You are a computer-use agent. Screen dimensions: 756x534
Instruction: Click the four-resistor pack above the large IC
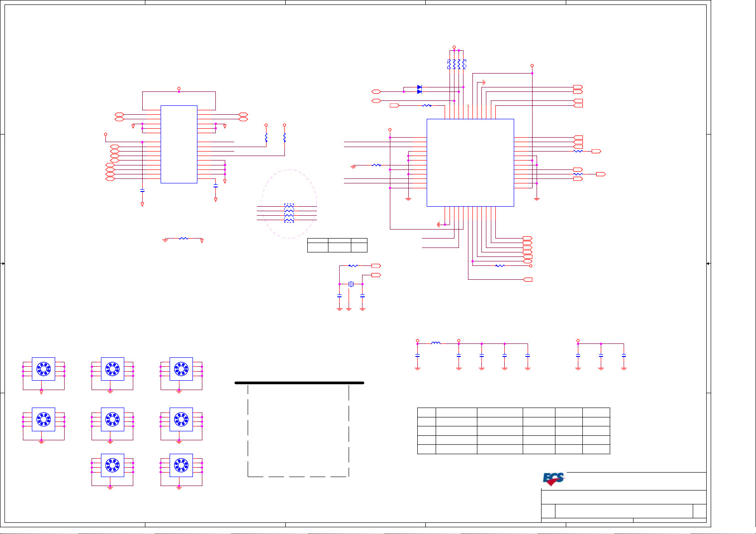(457, 65)
